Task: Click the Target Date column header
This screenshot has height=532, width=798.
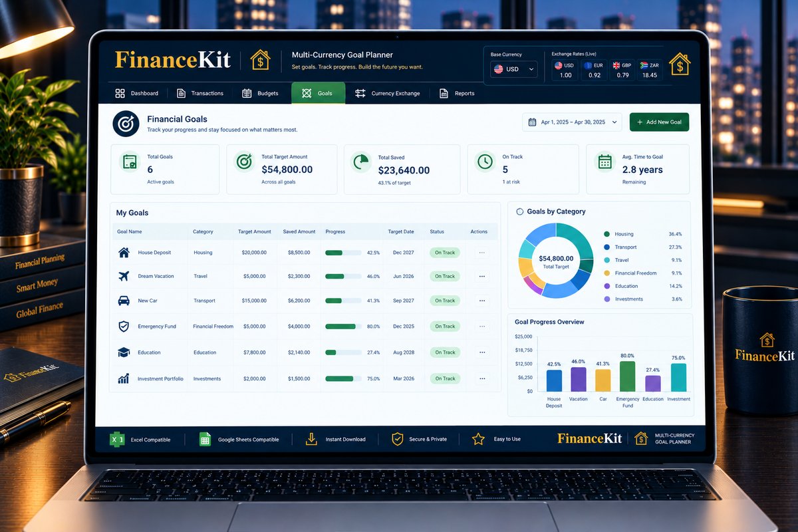Action: pyautogui.click(x=401, y=231)
